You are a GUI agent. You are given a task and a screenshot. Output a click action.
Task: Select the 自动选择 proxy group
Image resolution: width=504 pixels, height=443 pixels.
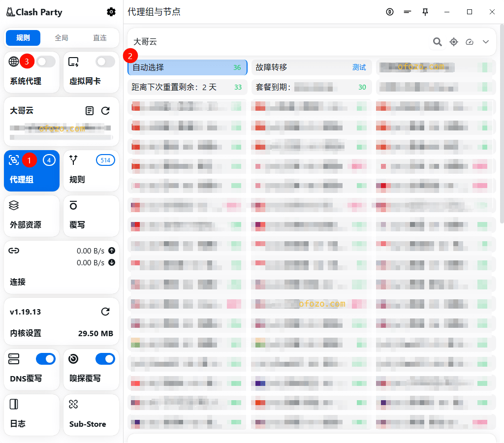pyautogui.click(x=187, y=67)
